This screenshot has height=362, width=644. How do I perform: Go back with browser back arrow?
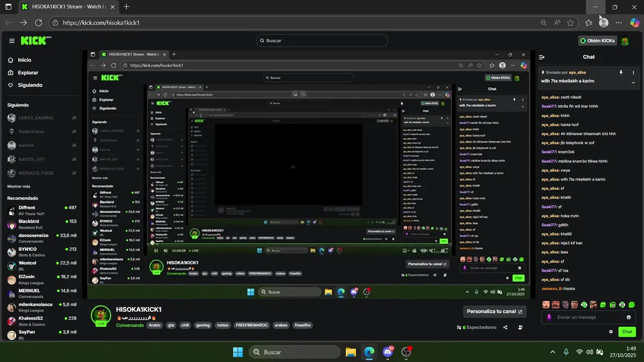click(x=9, y=23)
